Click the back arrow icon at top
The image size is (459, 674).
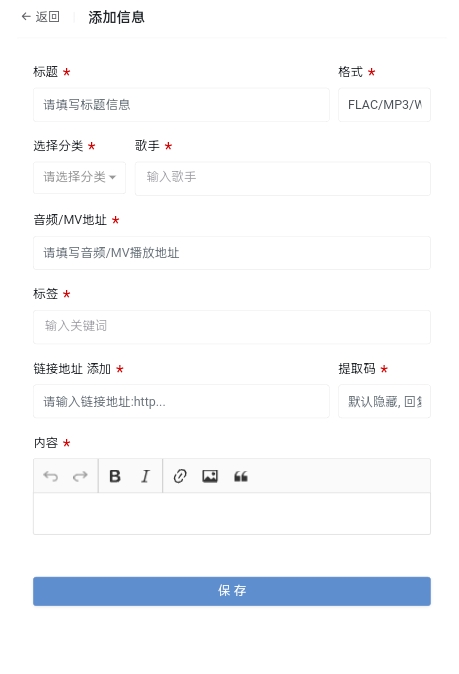(x=26, y=17)
